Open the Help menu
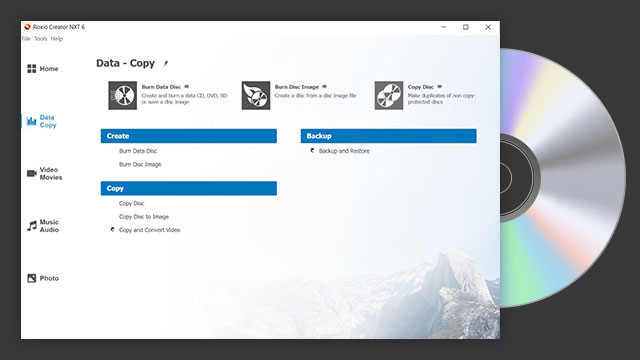 click(x=57, y=39)
